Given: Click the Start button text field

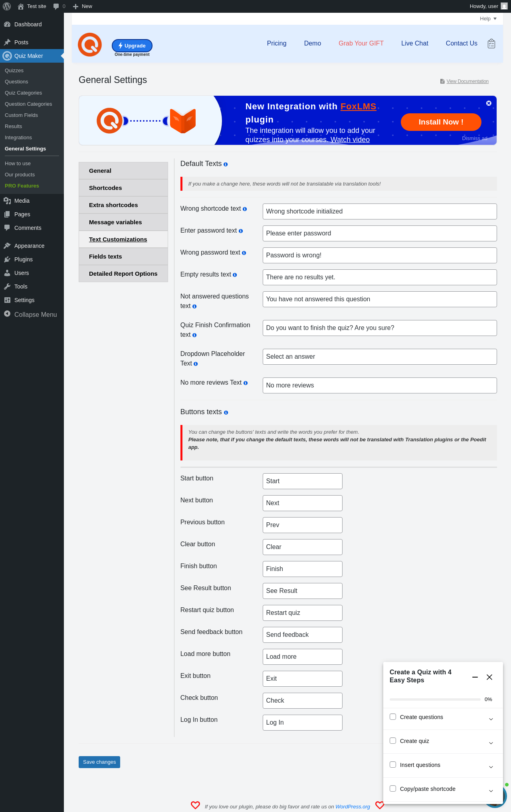Looking at the screenshot, I should 303,481.
